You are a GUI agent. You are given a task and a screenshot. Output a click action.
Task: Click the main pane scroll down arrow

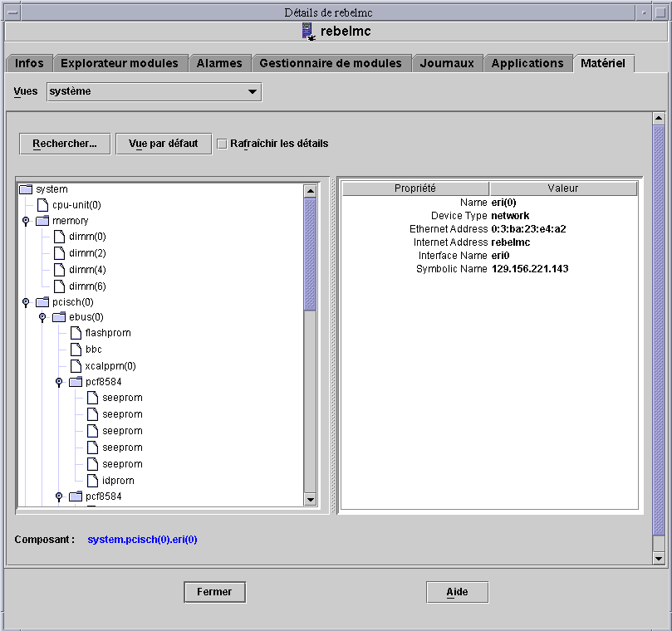(658, 558)
